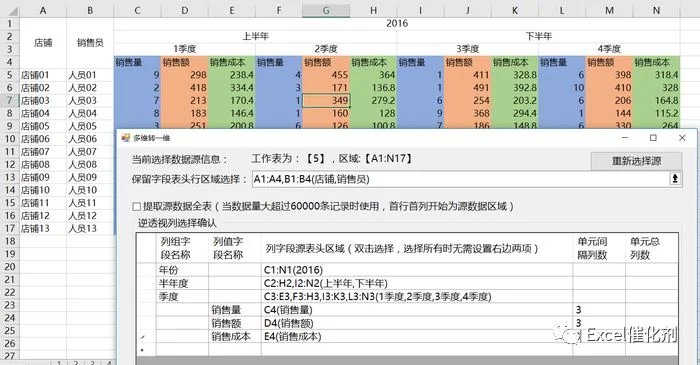700x365 pixels.
Task: Click the 列组字段名称 column header
Action: click(x=182, y=248)
